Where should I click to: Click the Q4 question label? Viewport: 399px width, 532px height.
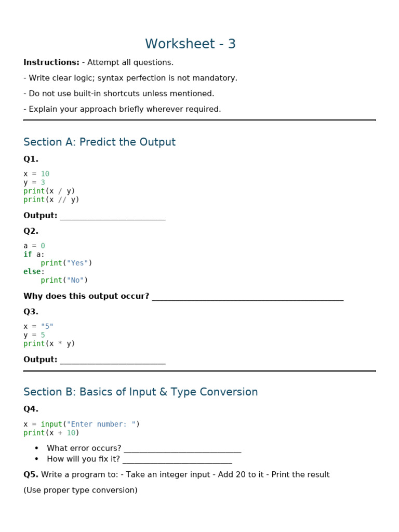31,409
